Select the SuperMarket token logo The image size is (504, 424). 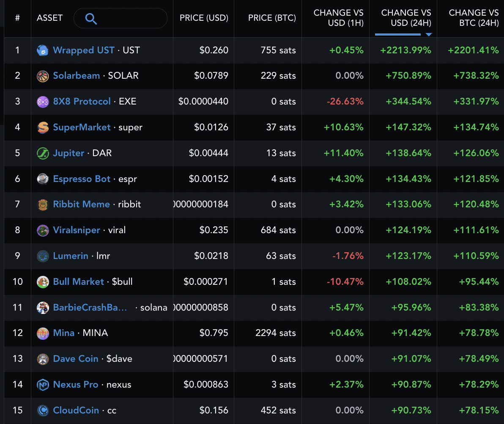click(x=43, y=127)
